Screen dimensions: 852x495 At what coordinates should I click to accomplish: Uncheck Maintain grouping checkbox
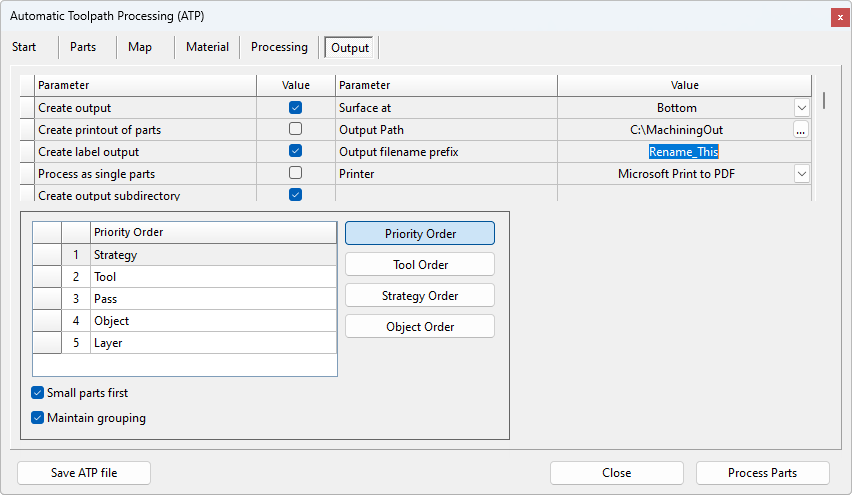tap(38, 418)
